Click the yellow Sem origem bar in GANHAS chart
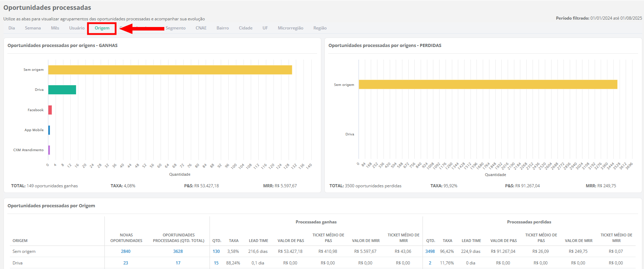 click(170, 70)
